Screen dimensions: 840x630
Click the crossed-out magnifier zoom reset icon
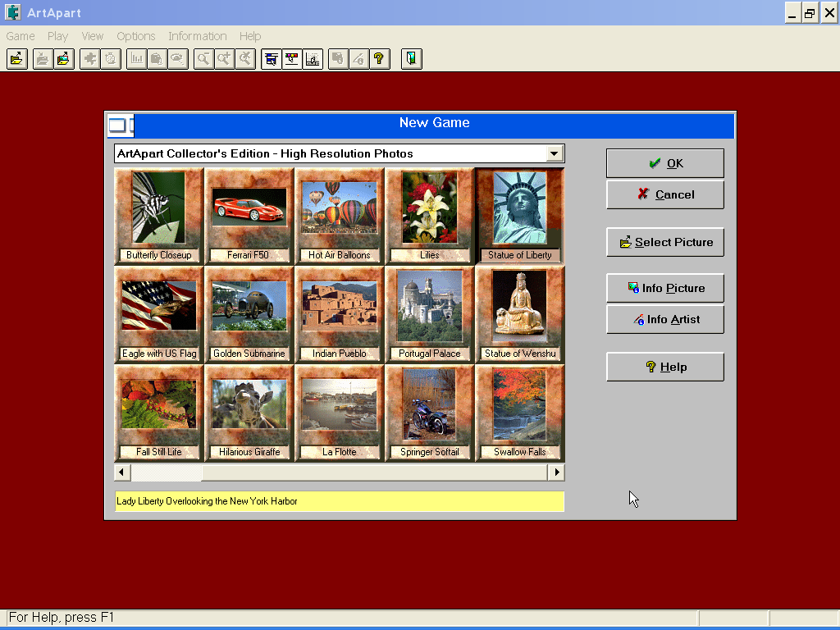tap(244, 58)
